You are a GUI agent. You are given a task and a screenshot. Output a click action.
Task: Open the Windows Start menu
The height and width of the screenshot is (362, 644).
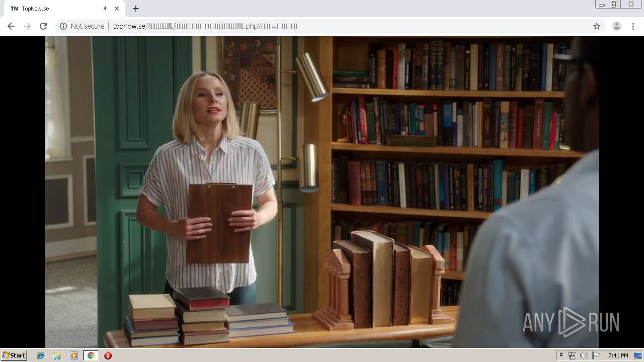coord(14,355)
